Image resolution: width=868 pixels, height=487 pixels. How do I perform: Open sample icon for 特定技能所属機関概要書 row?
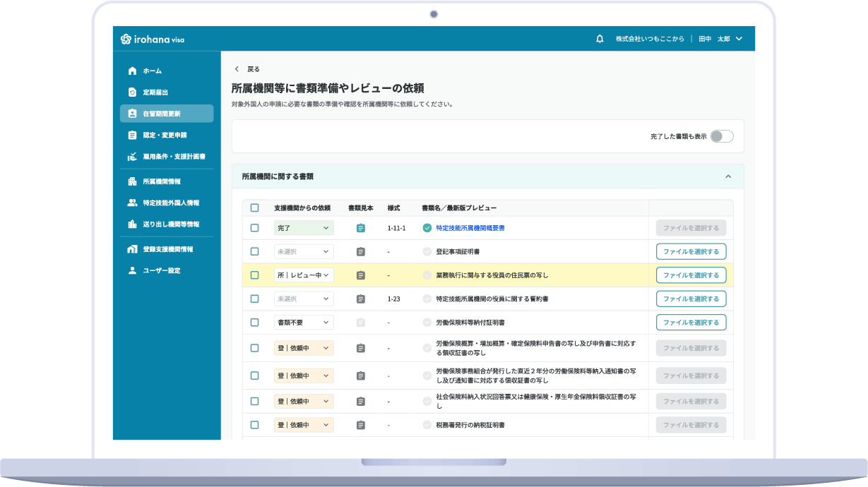coord(361,228)
